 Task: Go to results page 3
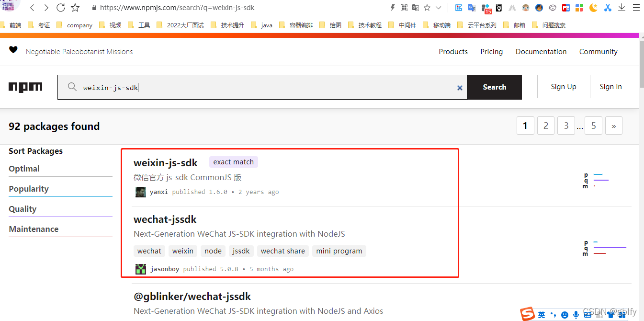[x=566, y=126]
